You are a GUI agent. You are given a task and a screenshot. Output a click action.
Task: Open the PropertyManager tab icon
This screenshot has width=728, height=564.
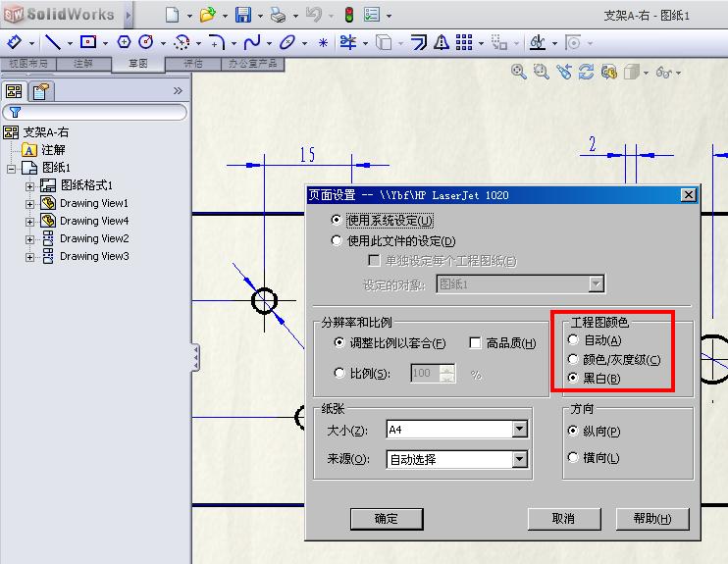pos(41,91)
